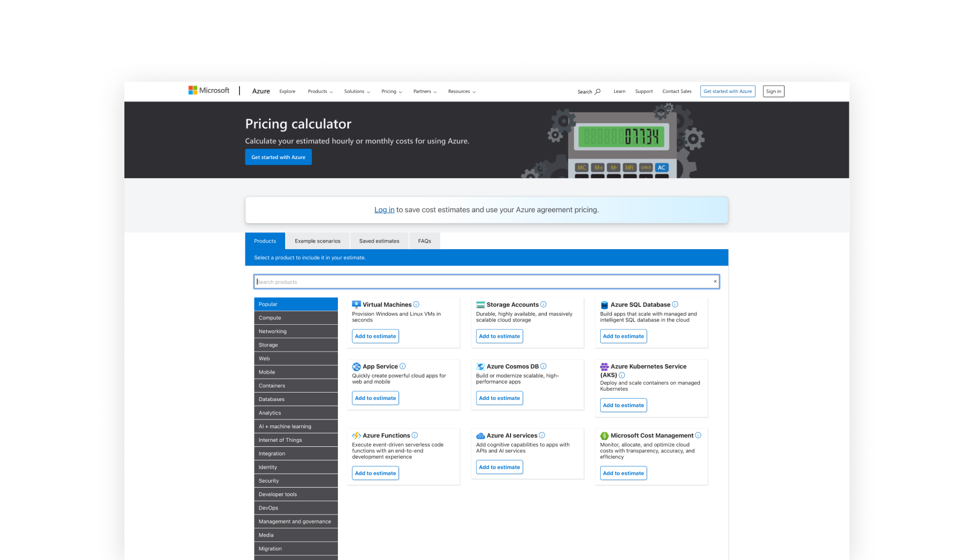Click Azure AI services cloud icon
The width and height of the screenshot is (975, 560).
480,436
